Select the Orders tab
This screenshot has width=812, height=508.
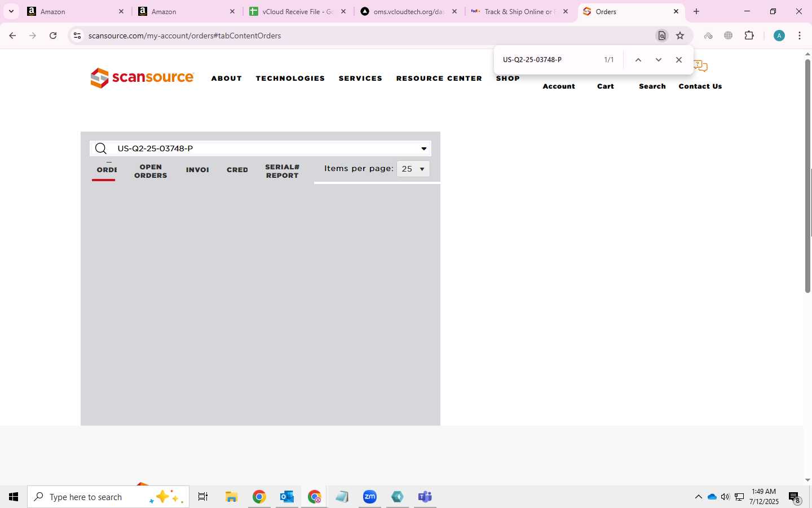tap(106, 170)
